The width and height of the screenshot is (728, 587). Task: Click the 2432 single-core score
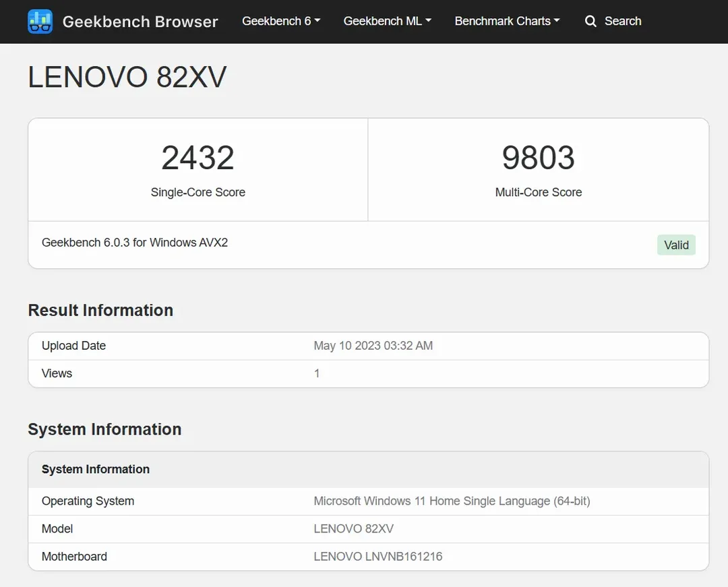click(x=198, y=158)
